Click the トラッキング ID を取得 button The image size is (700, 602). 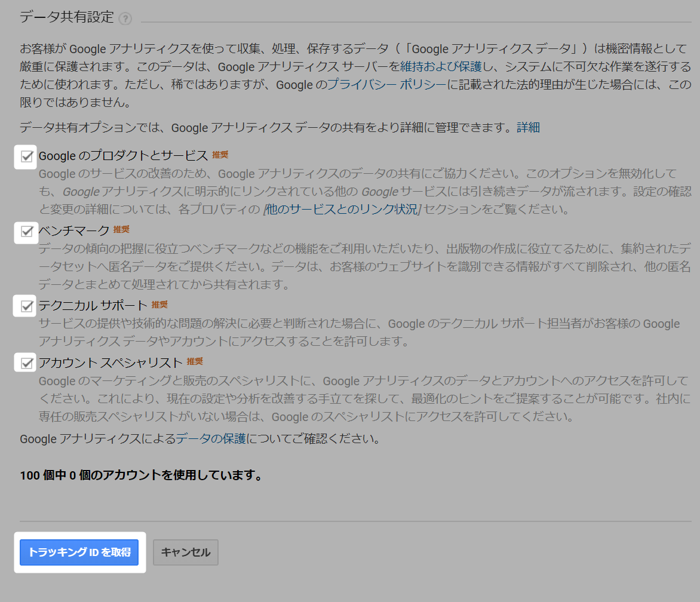click(x=79, y=552)
